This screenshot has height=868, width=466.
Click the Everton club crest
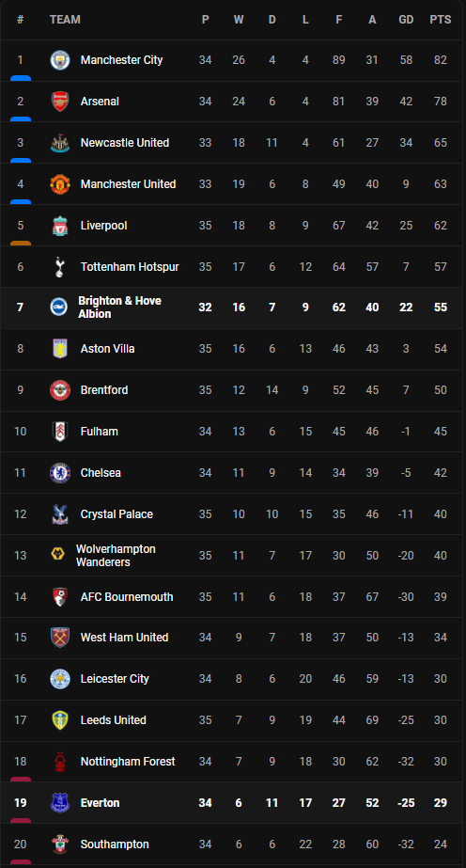tap(60, 803)
